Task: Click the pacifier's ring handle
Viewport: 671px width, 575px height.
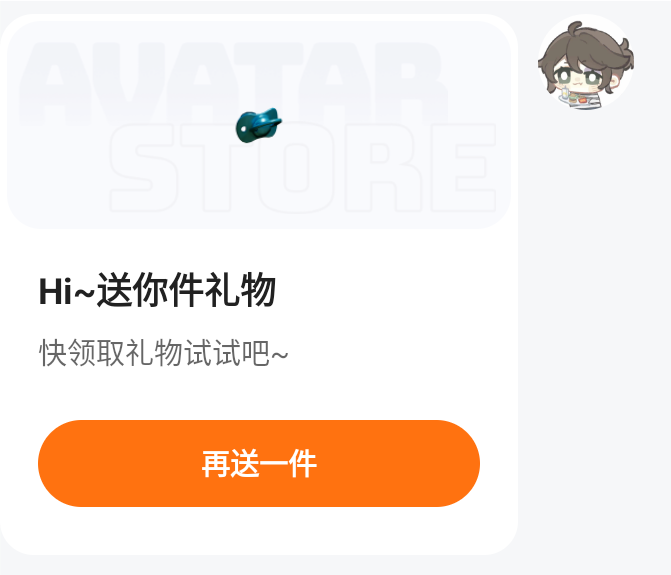Action: 269,123
